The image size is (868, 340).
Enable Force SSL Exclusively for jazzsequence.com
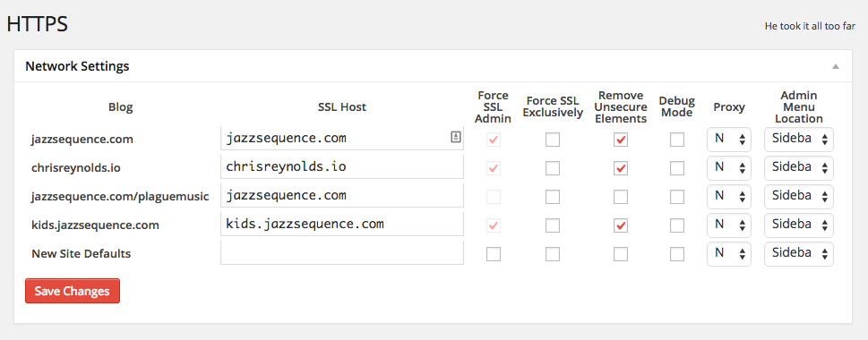pos(553,140)
